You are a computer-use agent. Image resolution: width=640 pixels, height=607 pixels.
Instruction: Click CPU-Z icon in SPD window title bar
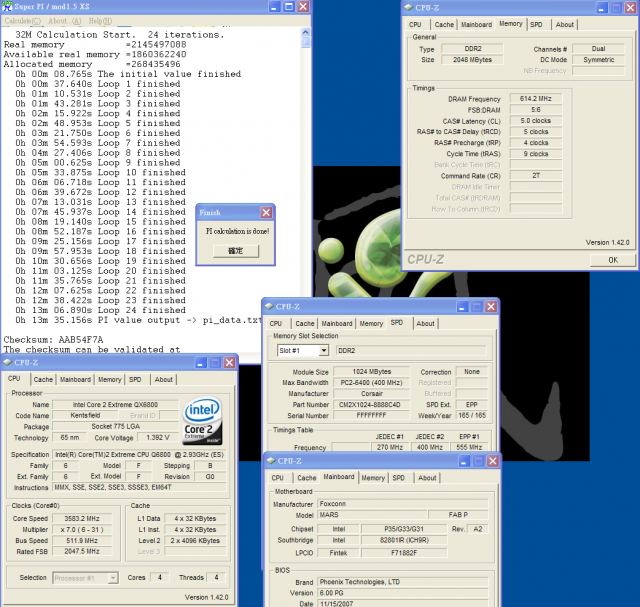coord(269,306)
